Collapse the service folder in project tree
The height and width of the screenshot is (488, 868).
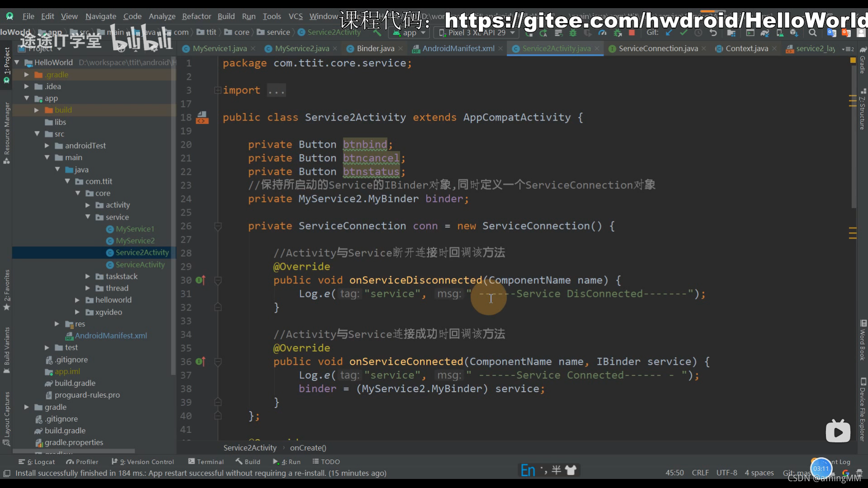pos(88,217)
